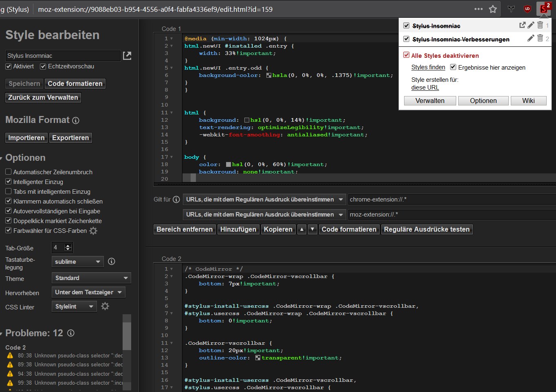Viewport: 556px width, 392px height.
Task: Open the Optionen button in Stylus popup
Action: [x=483, y=101]
